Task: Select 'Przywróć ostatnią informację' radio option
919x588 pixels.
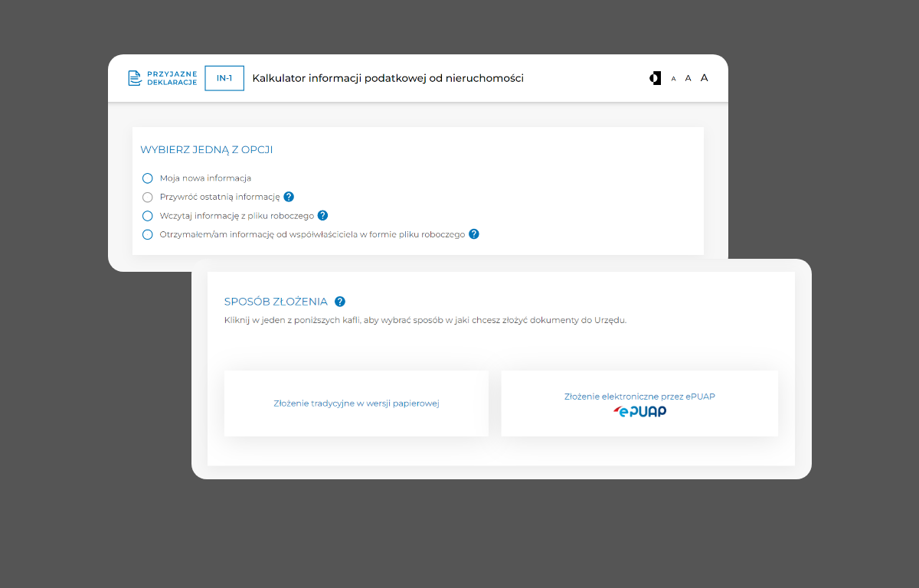Action: point(148,197)
